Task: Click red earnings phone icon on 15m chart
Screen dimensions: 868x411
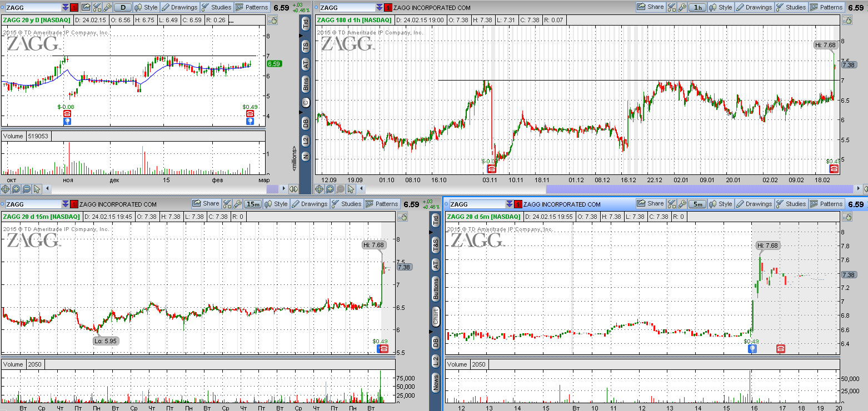Action: coord(383,349)
